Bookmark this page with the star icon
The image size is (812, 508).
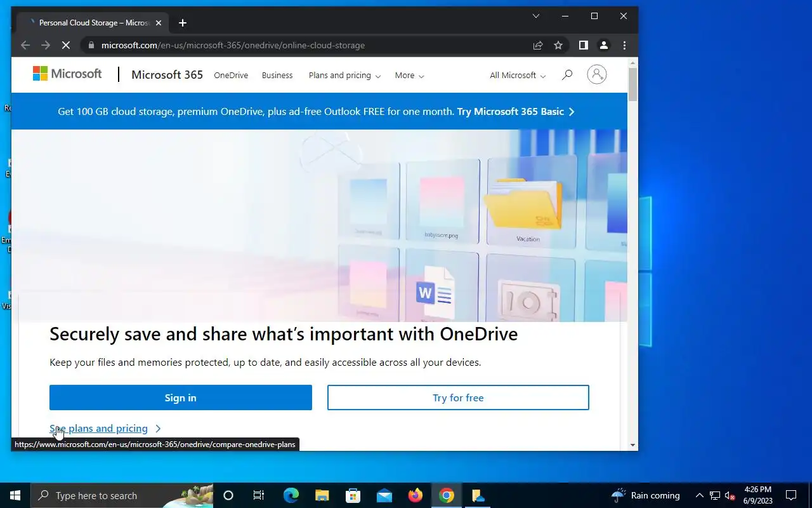coord(558,45)
